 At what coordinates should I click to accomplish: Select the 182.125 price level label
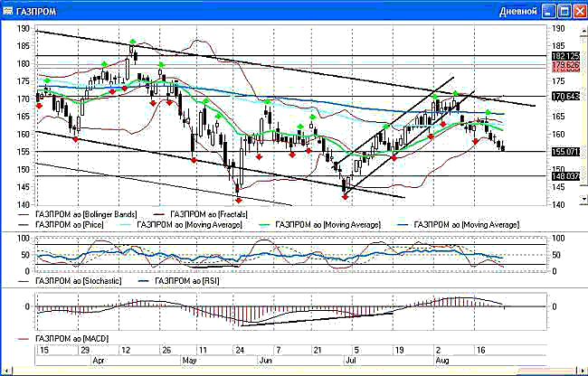coord(565,56)
